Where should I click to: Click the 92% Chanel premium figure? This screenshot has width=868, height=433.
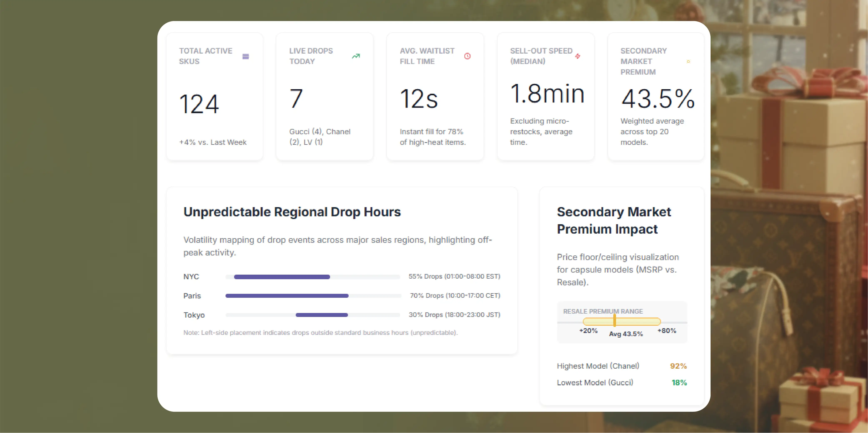pyautogui.click(x=678, y=366)
